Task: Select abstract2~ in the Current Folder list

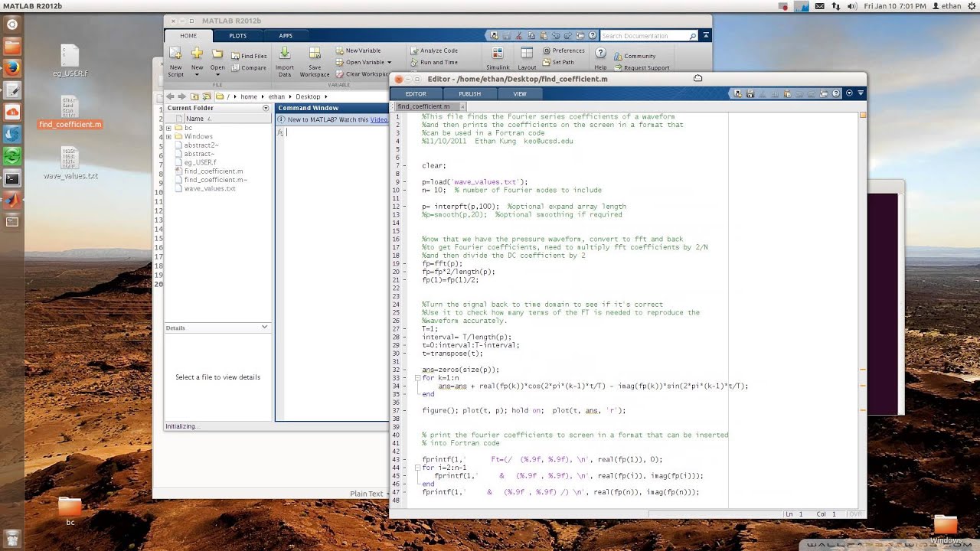Action: click(x=201, y=145)
